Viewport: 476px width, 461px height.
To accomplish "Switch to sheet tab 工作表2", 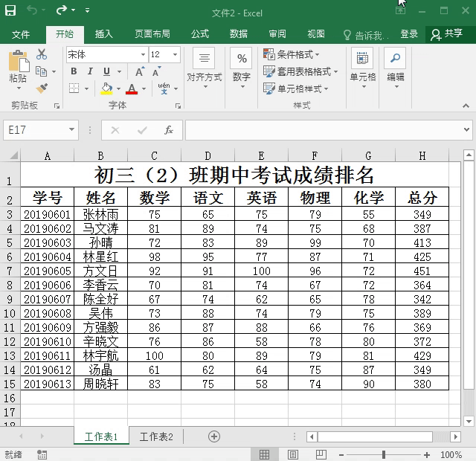I will (x=156, y=436).
